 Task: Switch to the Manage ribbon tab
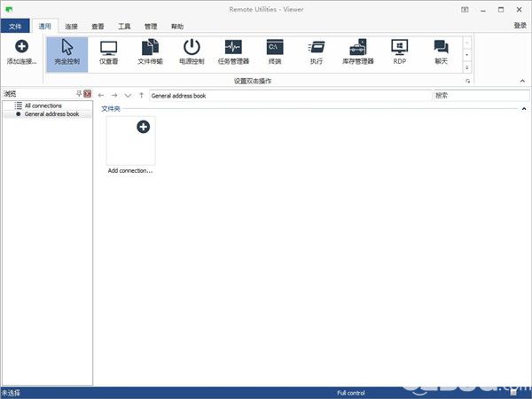[151, 26]
